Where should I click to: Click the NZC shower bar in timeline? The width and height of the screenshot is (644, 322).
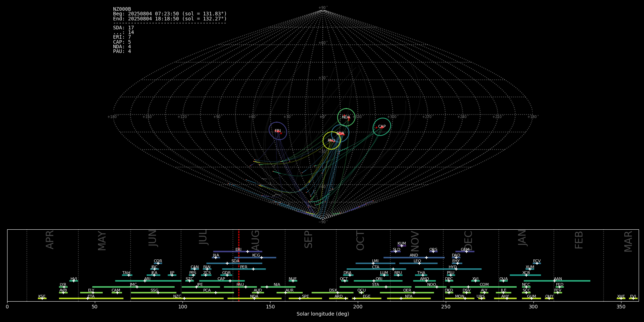[177, 298]
